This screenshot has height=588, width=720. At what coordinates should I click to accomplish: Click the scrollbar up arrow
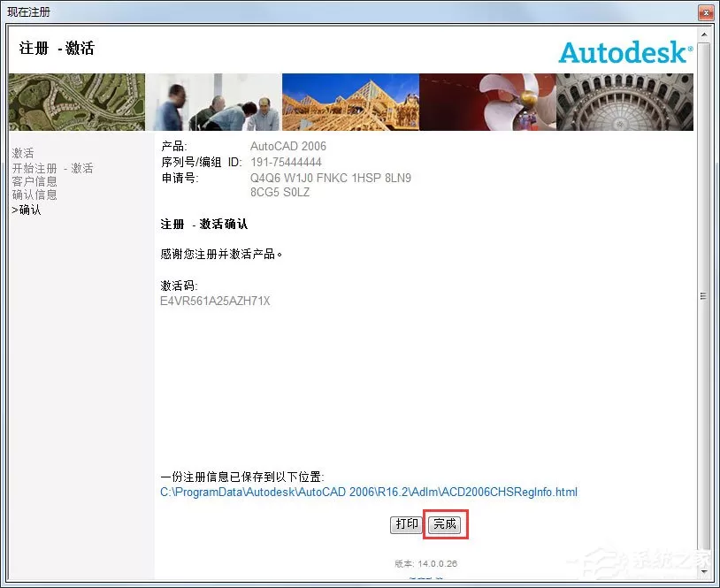coord(704,34)
